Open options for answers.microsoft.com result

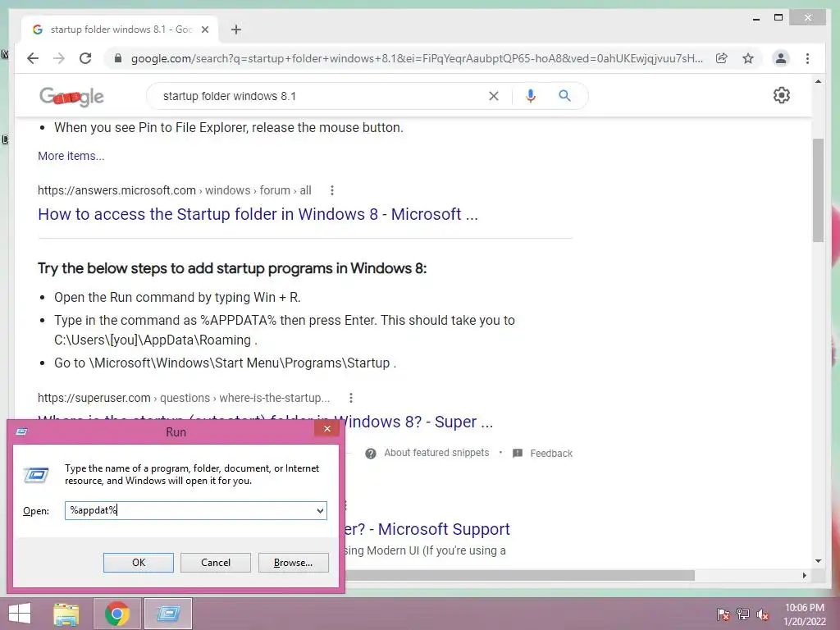[x=332, y=190]
